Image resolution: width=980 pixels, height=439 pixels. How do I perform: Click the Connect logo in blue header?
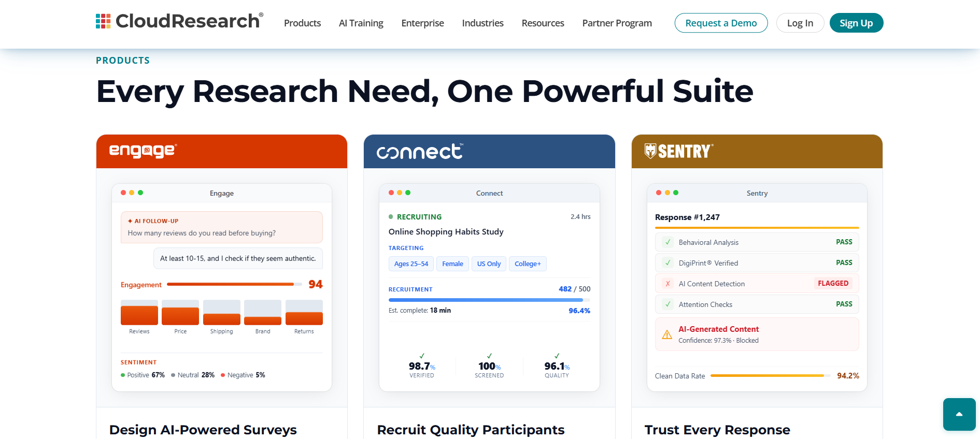420,151
